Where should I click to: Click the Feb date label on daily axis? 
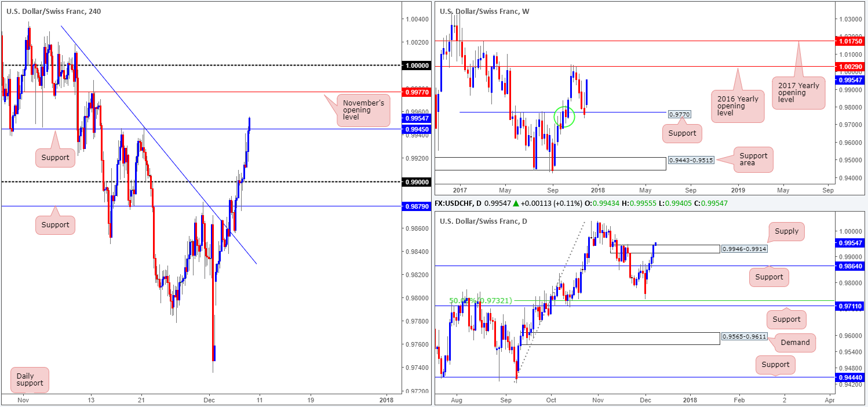pos(739,400)
